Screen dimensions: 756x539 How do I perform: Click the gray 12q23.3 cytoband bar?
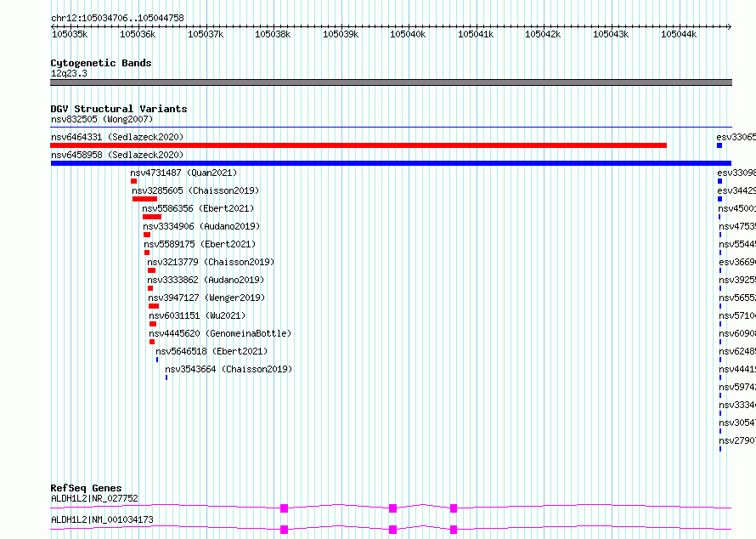coord(391,82)
